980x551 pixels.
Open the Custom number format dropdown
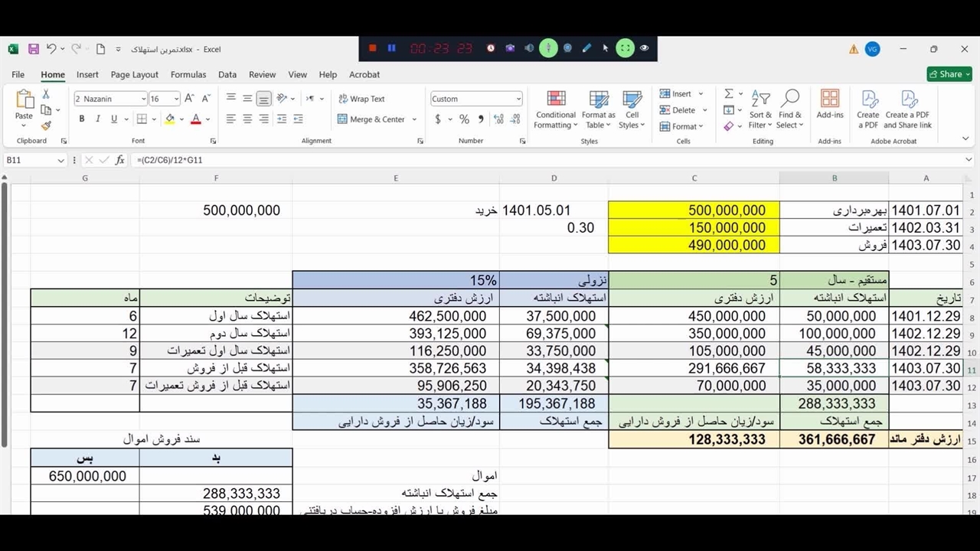(x=518, y=99)
